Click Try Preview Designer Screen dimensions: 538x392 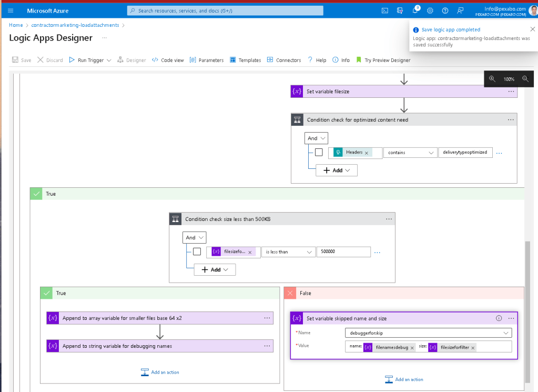(x=383, y=60)
